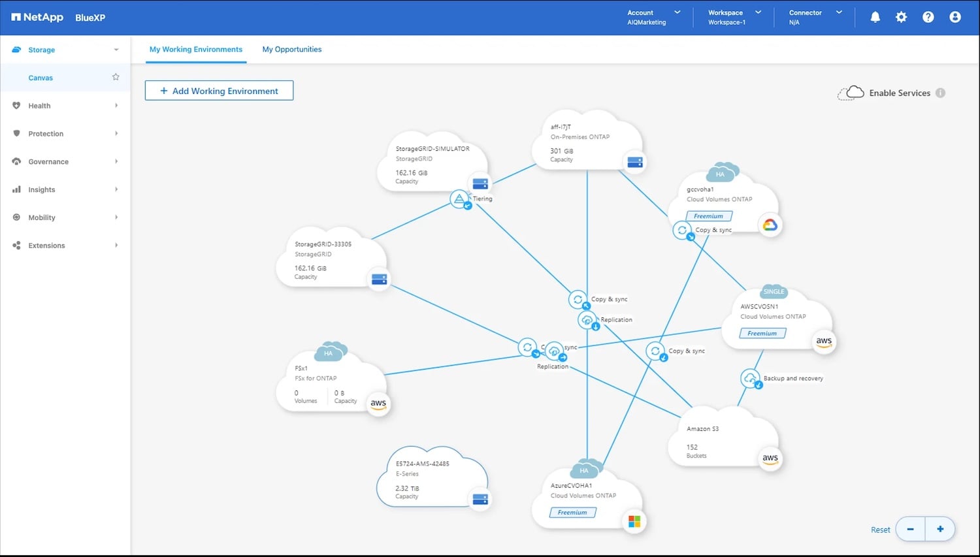Select the aff-i7jT On-Premises ONTAP cloud
This screenshot has height=557, width=980.
(x=587, y=141)
